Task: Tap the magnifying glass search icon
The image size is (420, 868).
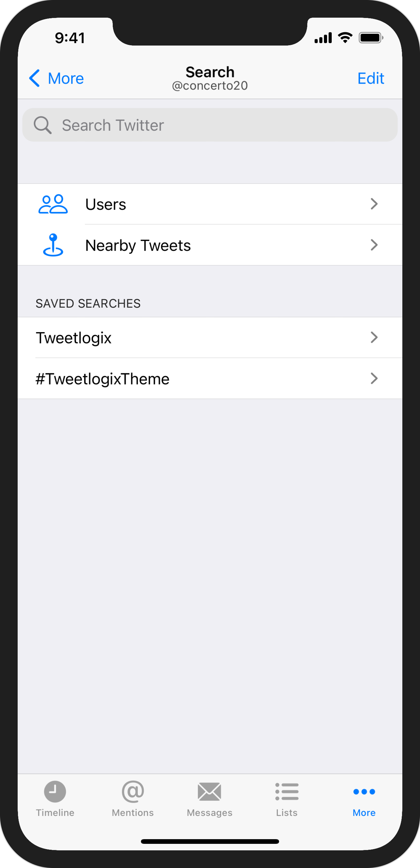Action: [42, 125]
